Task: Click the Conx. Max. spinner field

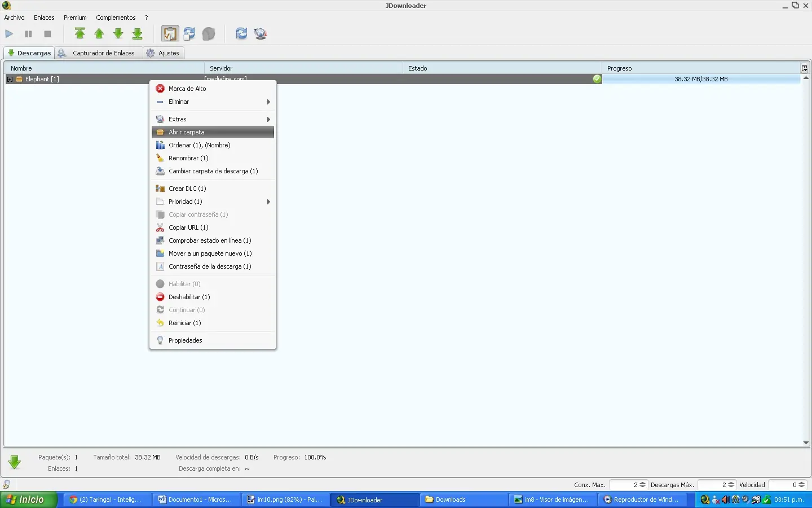Action: 628,485
